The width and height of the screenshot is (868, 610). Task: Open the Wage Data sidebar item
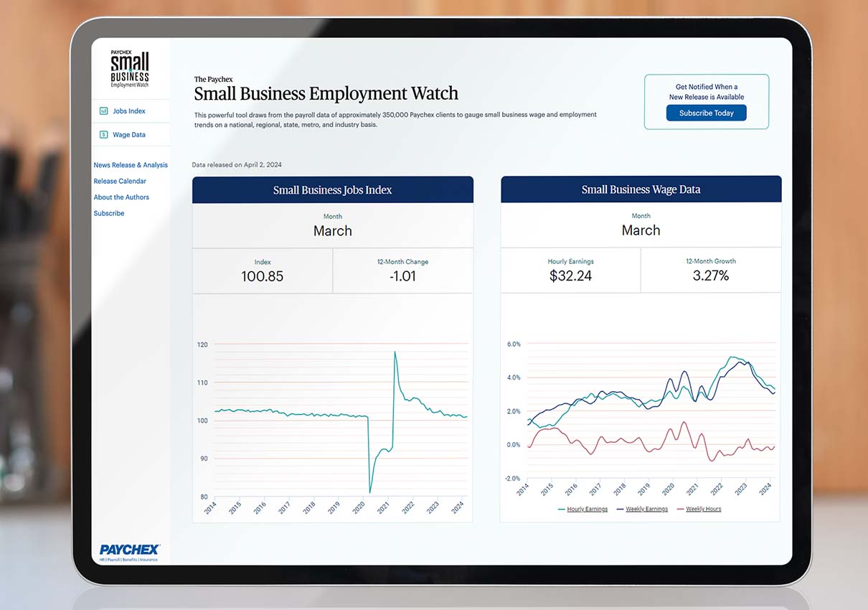pyautogui.click(x=131, y=134)
